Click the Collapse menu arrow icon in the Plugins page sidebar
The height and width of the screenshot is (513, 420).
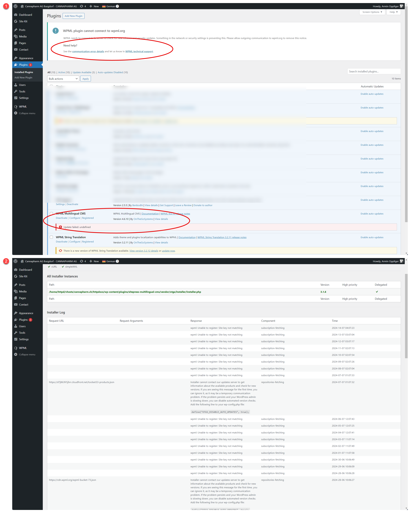[x=16, y=113]
